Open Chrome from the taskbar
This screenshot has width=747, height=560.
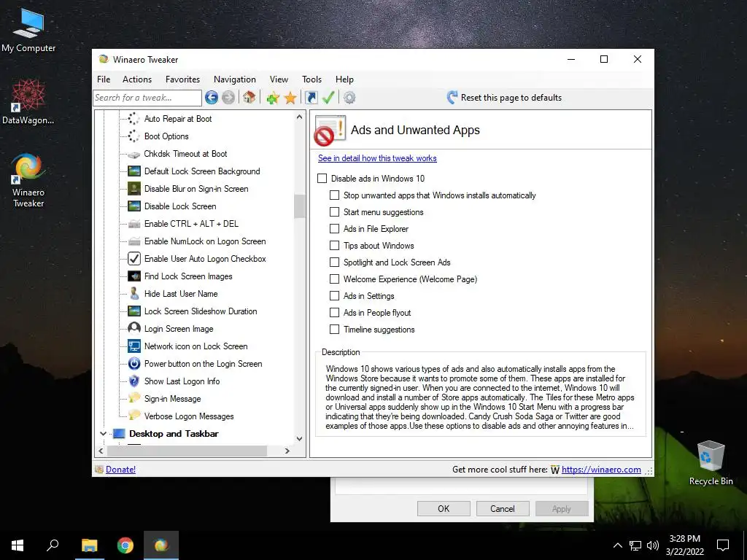125,545
